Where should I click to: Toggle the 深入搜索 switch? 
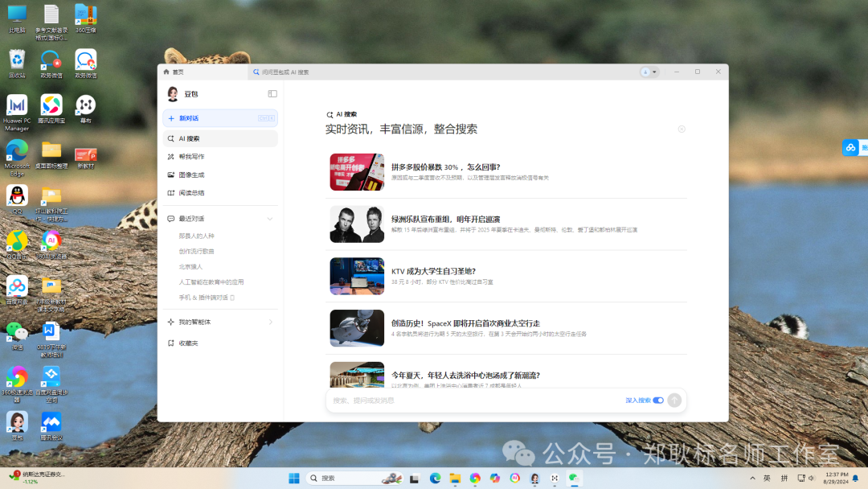[658, 401]
